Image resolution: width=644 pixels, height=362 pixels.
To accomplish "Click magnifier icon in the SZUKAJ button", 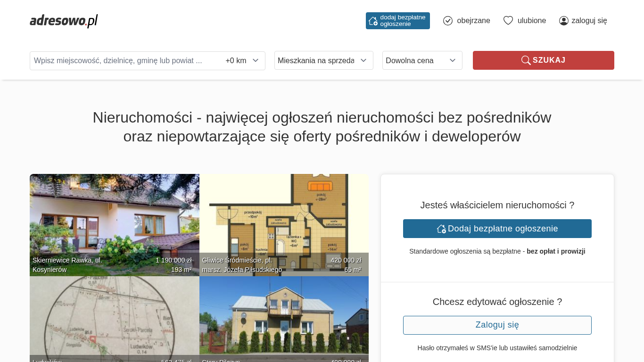I will pyautogui.click(x=526, y=60).
